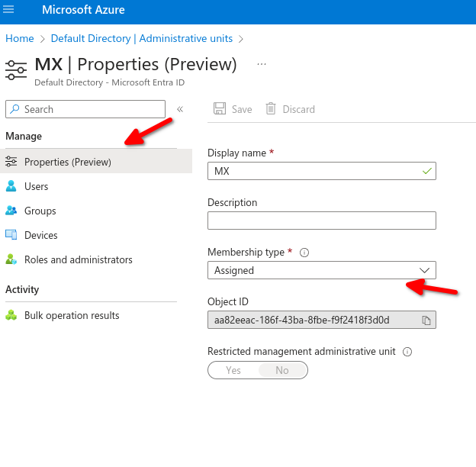Open Users in the Manage menu

(x=36, y=186)
